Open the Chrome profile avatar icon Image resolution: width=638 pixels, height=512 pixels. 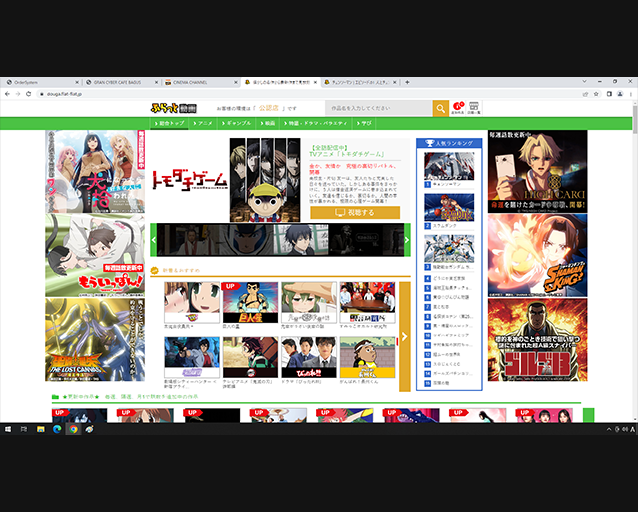tap(620, 94)
